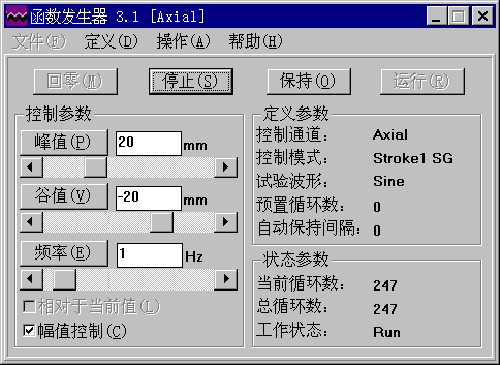500x365 pixels.
Task: Click the 停止(S) button
Action: pyautogui.click(x=191, y=82)
